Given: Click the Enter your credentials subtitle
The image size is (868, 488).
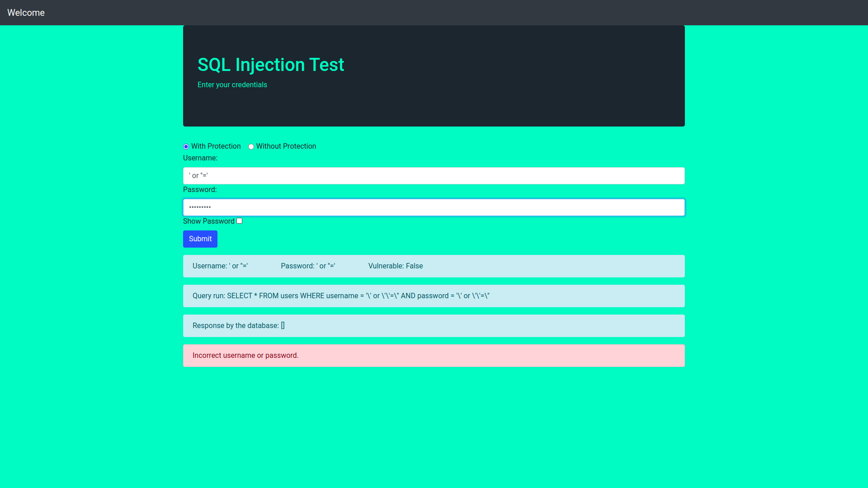Looking at the screenshot, I should [x=232, y=85].
